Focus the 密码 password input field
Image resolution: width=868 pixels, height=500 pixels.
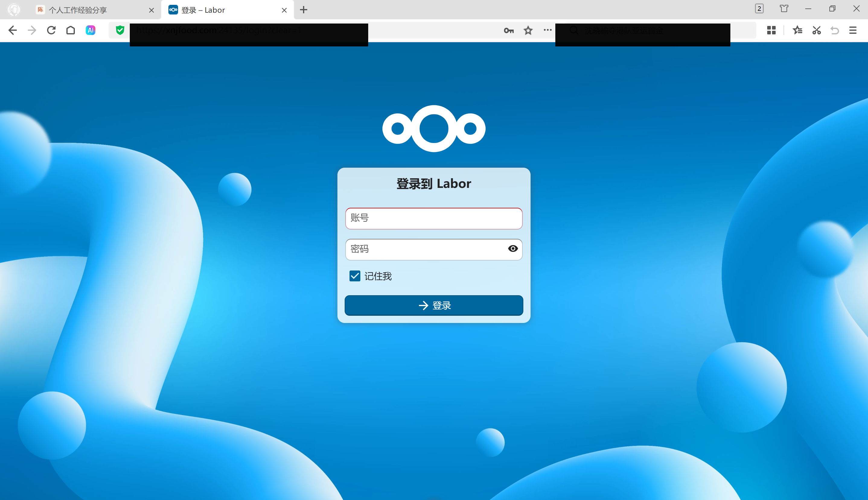click(434, 249)
